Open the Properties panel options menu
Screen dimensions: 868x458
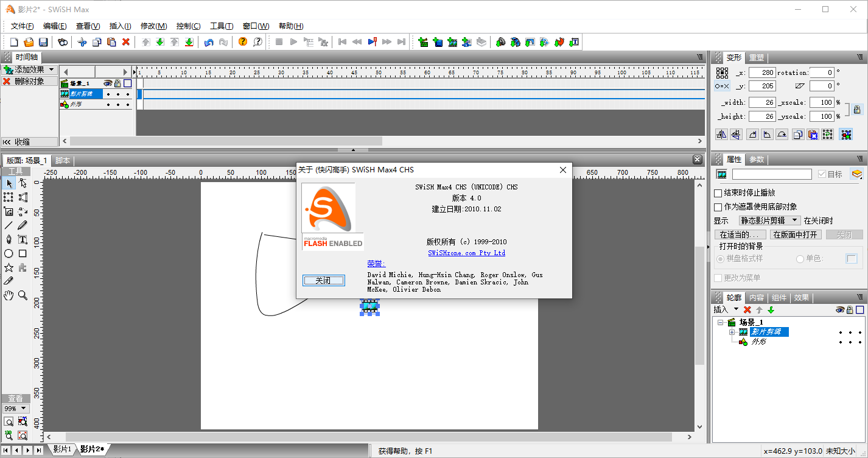(860, 159)
